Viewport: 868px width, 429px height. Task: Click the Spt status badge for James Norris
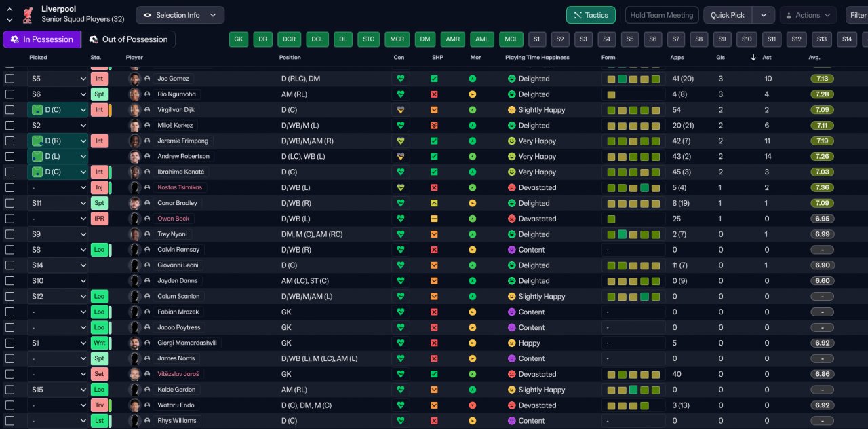[99, 358]
